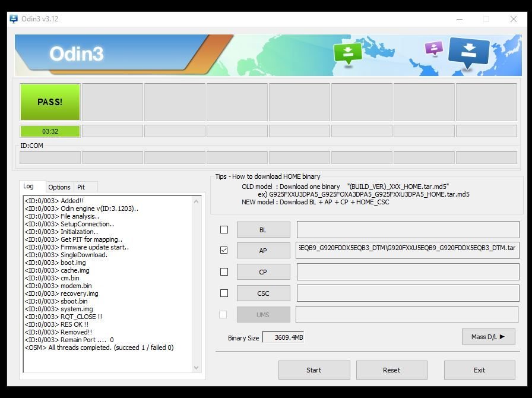The height and width of the screenshot is (398, 532).
Task: Click the Start button
Action: (x=314, y=370)
